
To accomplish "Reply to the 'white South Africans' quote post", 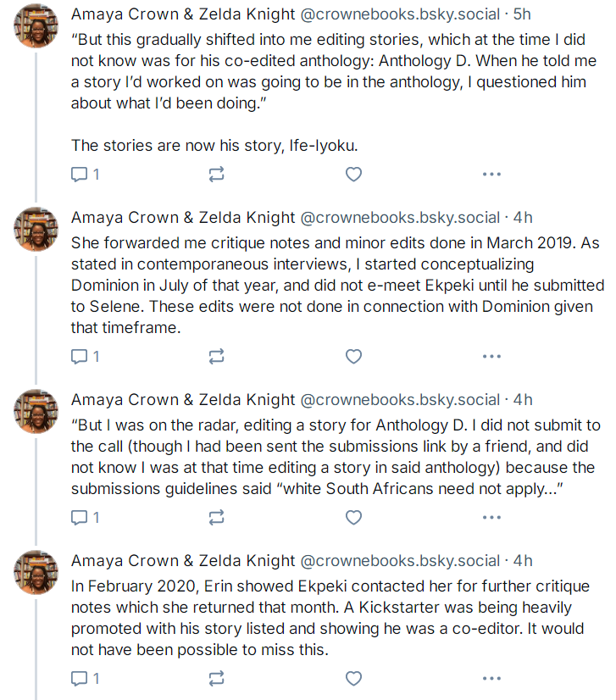I will (x=85, y=518).
